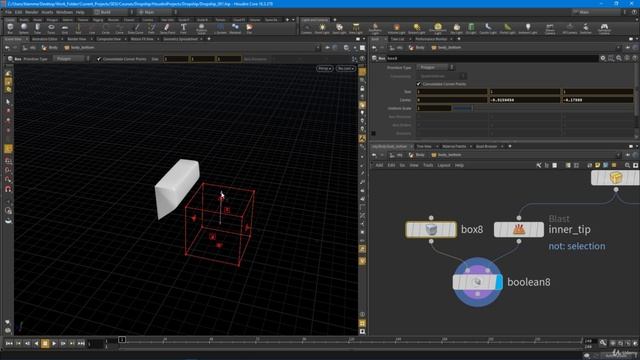Toggle Consolidate Corner Points checkbox in parameter pane
The width and height of the screenshot is (640, 360).
pos(418,84)
